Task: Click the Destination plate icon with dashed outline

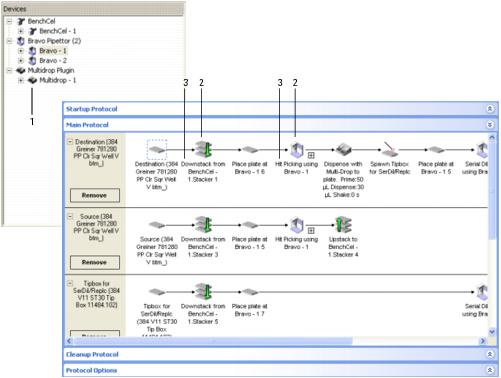Action: pos(157,150)
